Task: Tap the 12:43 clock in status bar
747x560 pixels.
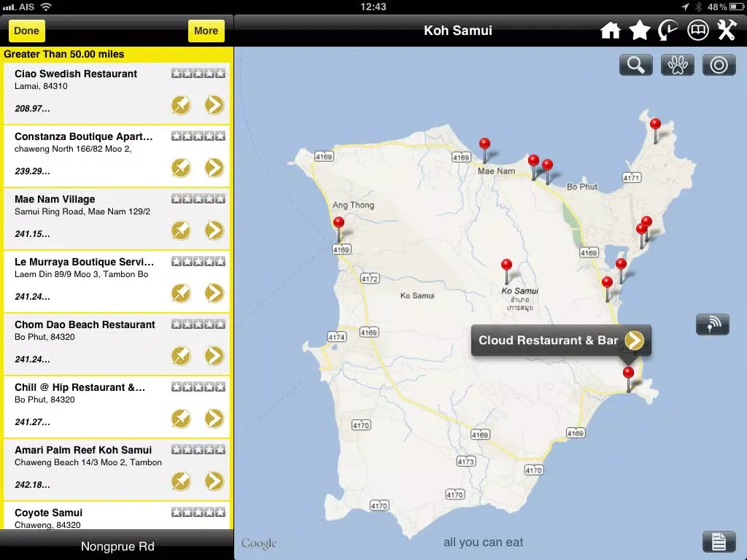Action: point(373,7)
